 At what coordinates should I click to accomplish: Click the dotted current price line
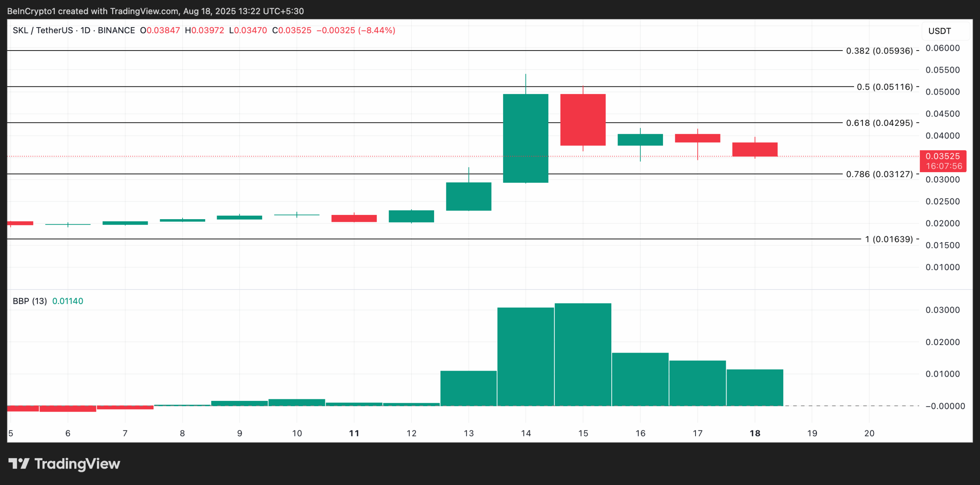coord(268,156)
